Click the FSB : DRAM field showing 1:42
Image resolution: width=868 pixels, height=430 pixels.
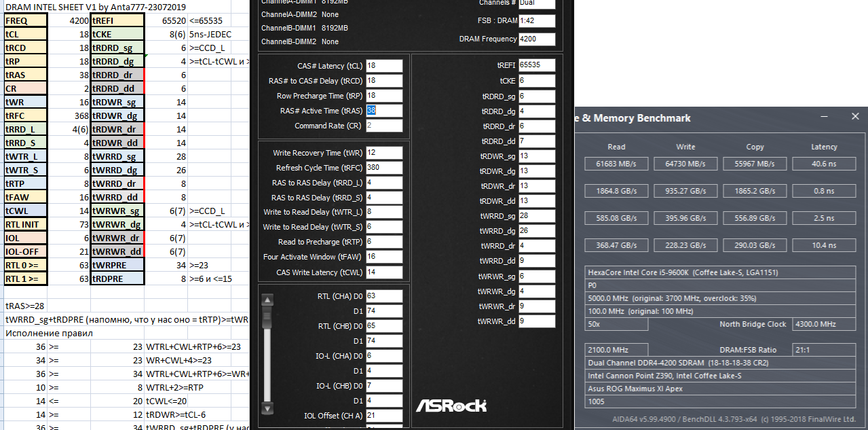pyautogui.click(x=537, y=21)
